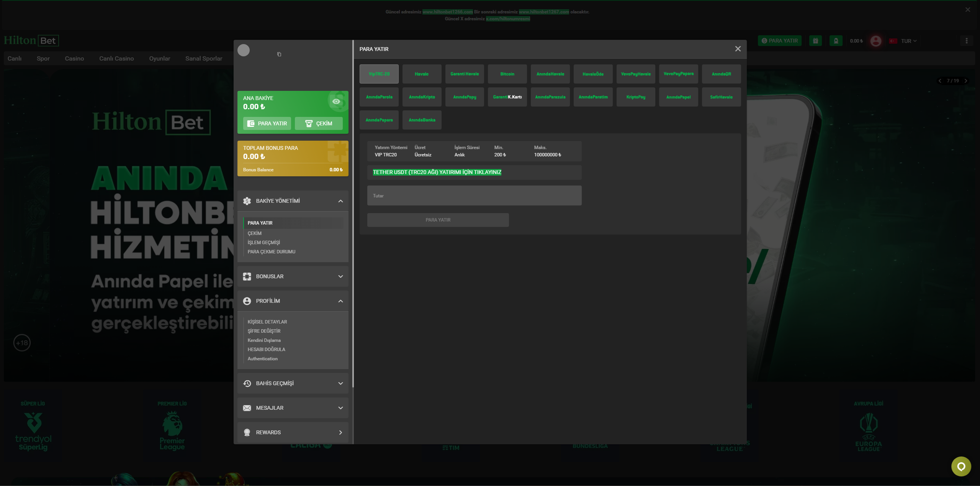Select the Garanti Havale payment method
980x486 pixels.
465,74
